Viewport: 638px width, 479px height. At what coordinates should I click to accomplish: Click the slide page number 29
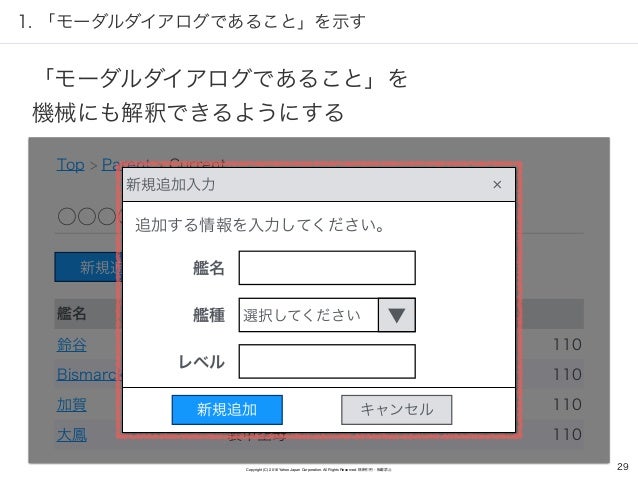(623, 466)
